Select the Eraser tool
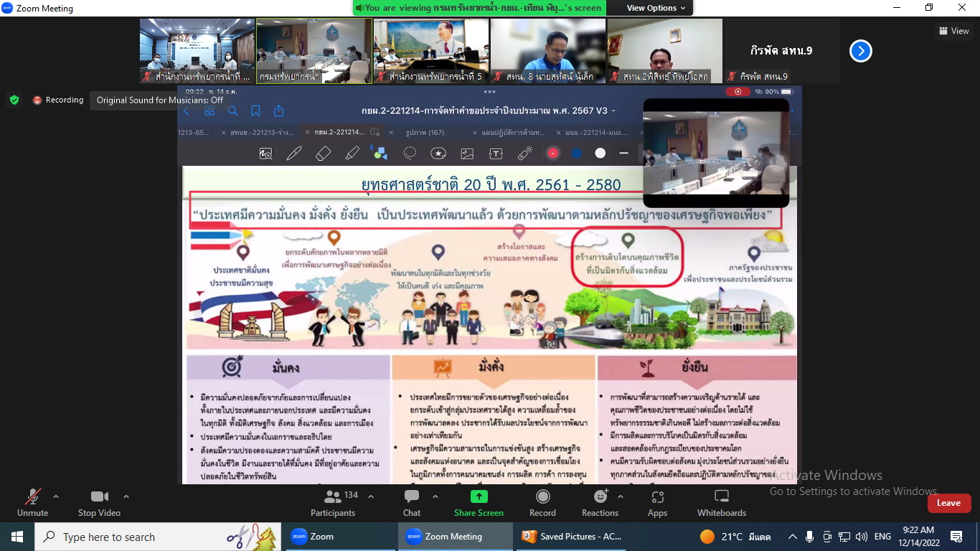Image resolution: width=980 pixels, height=551 pixels. tap(323, 153)
